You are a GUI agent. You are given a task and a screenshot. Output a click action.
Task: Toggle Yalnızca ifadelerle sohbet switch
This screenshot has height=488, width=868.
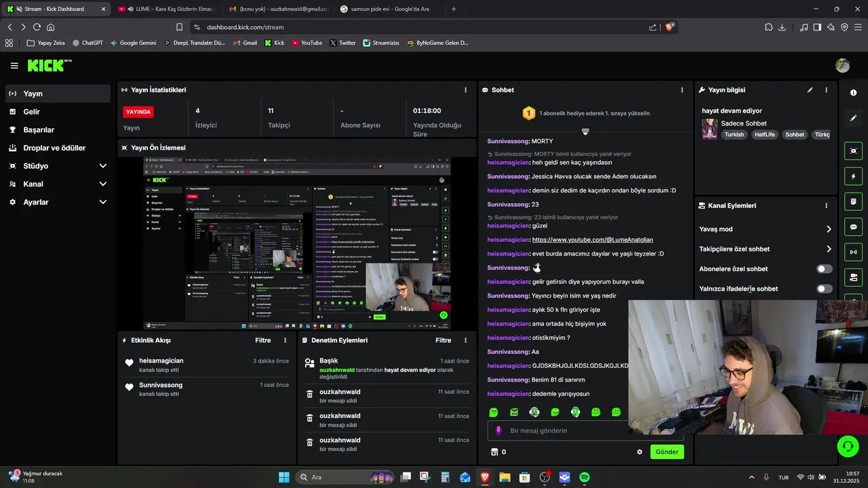[x=824, y=289]
